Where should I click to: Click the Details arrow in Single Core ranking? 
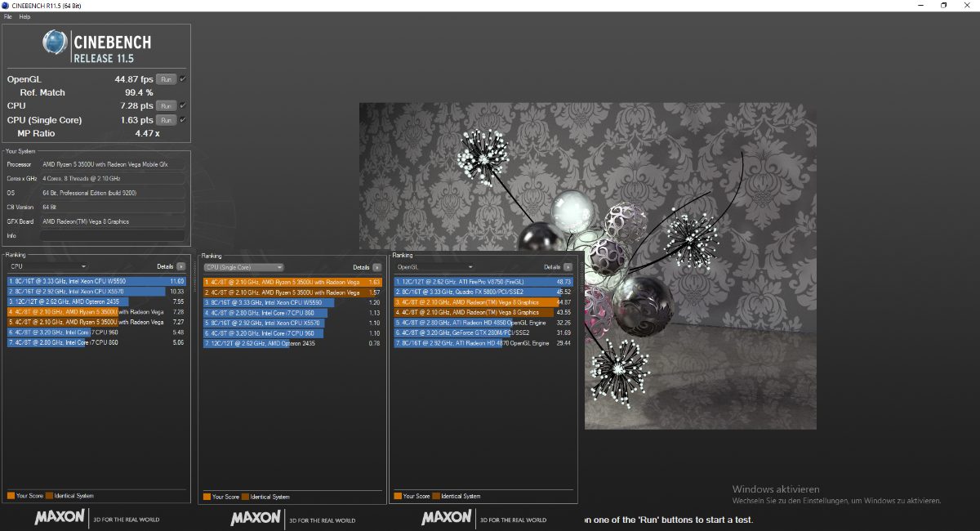click(376, 267)
